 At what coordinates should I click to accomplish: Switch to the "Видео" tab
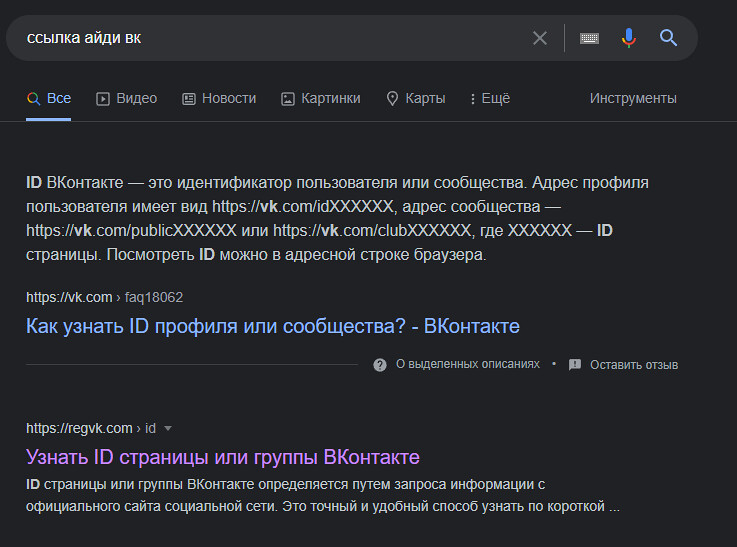126,98
